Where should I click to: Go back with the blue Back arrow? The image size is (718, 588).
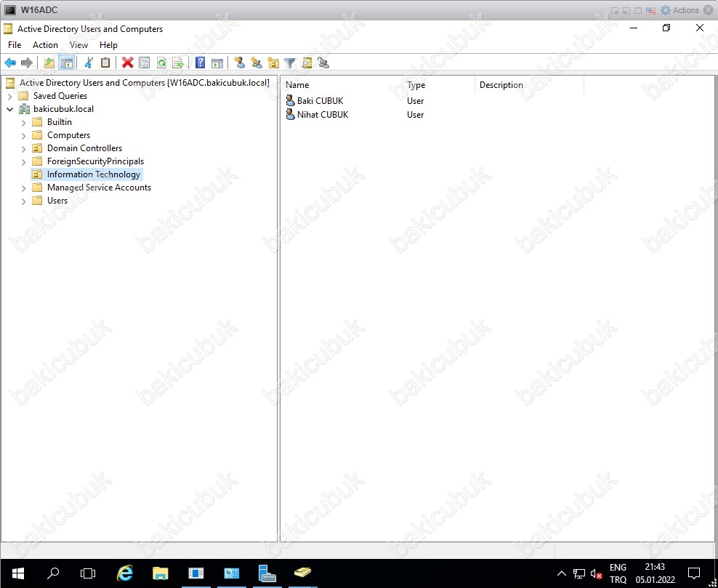[x=10, y=63]
